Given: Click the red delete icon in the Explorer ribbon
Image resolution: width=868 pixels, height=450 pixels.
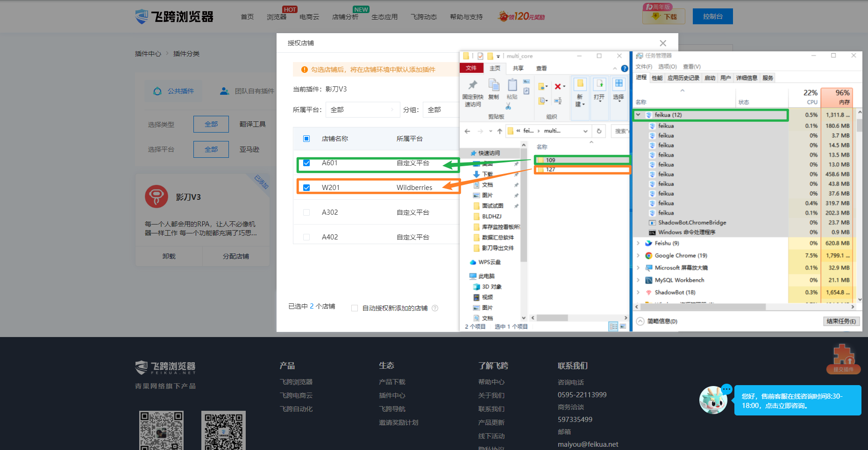Looking at the screenshot, I should coord(558,86).
